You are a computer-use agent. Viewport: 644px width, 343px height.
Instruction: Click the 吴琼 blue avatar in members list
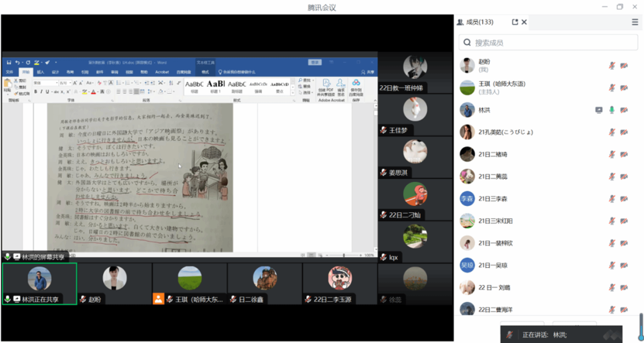click(467, 265)
